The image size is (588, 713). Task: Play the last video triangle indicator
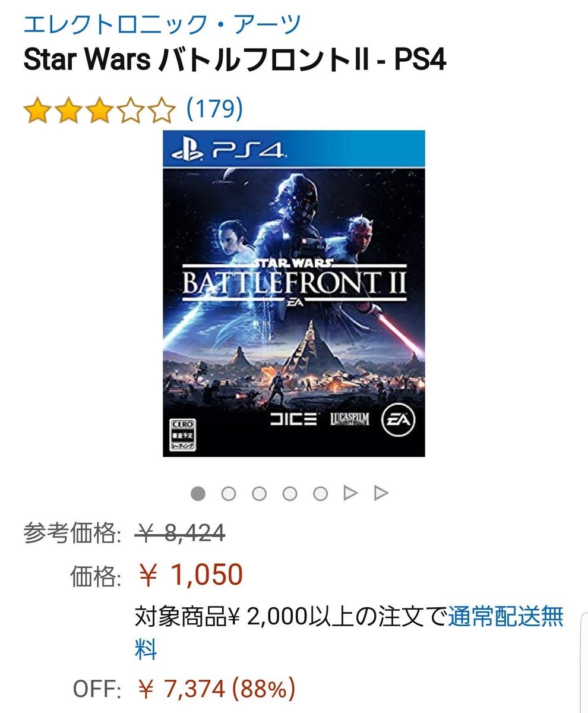coord(381,493)
